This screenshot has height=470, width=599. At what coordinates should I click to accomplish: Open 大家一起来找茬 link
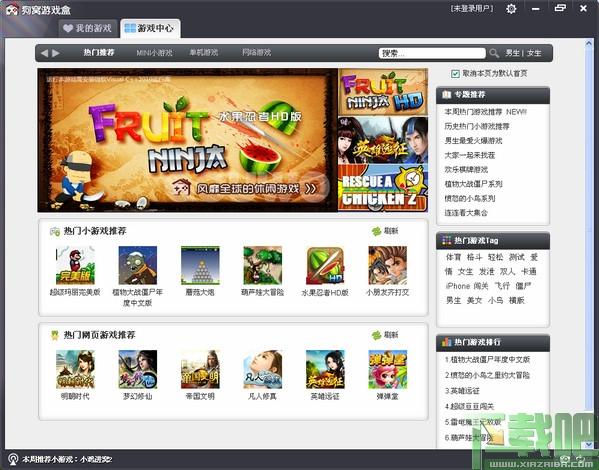(x=469, y=155)
